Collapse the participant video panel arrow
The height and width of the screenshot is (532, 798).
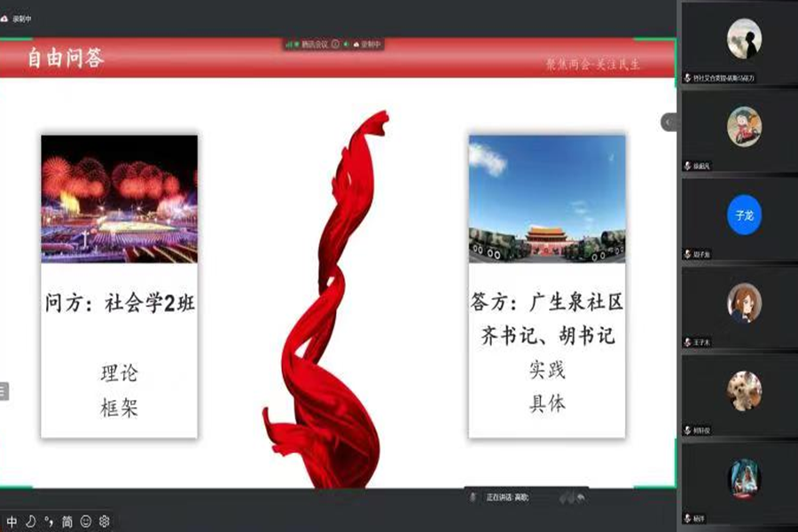(x=668, y=123)
